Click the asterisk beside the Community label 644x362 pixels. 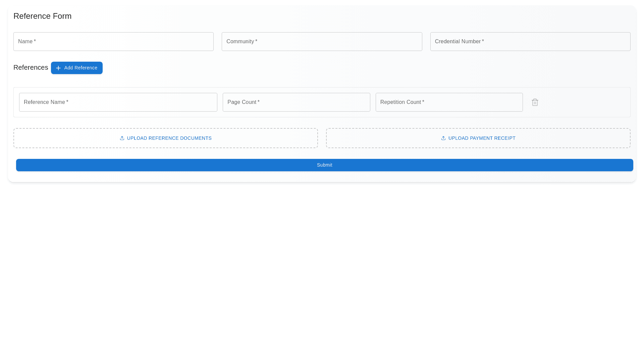[x=256, y=41]
